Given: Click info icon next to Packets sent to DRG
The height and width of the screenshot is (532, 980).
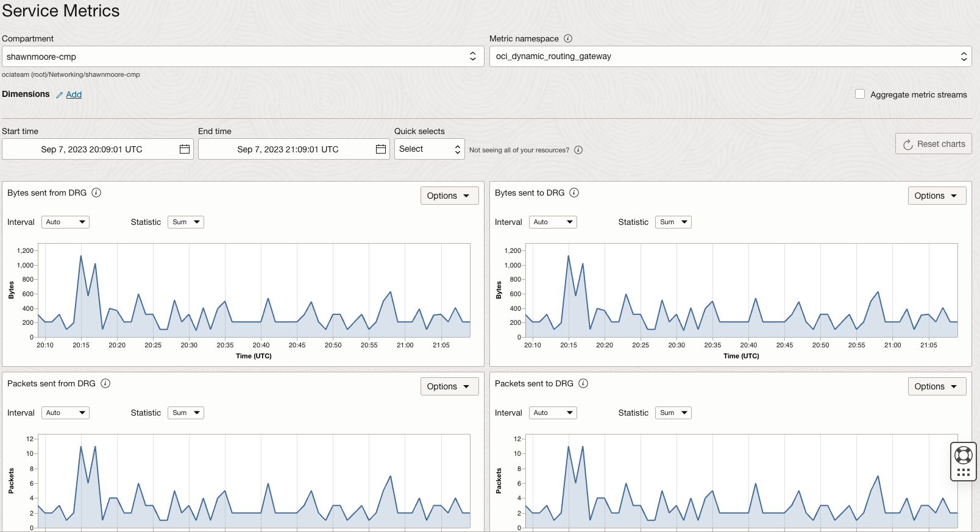Looking at the screenshot, I should click(x=583, y=383).
